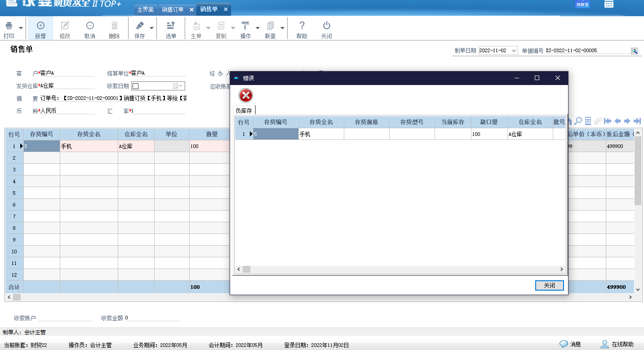Image resolution: width=644 pixels, height=350 pixels.
Task: Toggle the 收款日期 checkbox
Action: [135, 86]
